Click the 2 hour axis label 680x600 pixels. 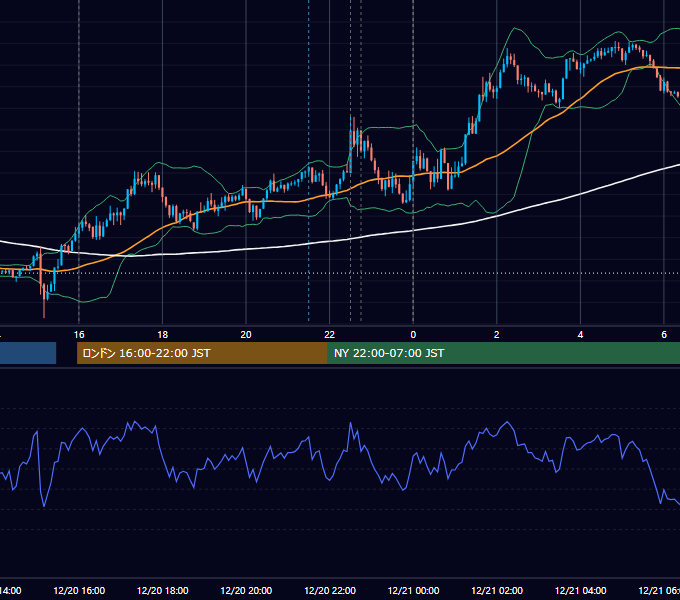pos(497,335)
